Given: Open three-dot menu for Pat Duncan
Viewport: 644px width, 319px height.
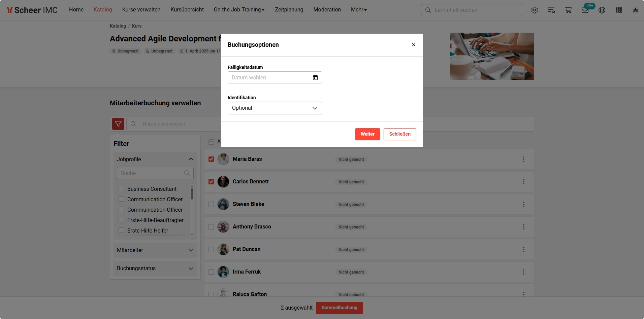Looking at the screenshot, I should pos(524,249).
